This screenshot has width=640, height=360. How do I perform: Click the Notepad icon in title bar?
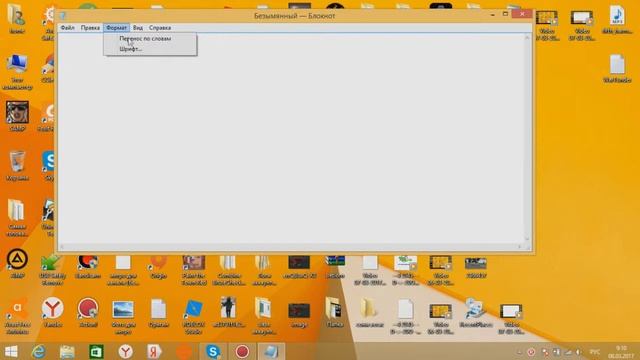pyautogui.click(x=62, y=16)
